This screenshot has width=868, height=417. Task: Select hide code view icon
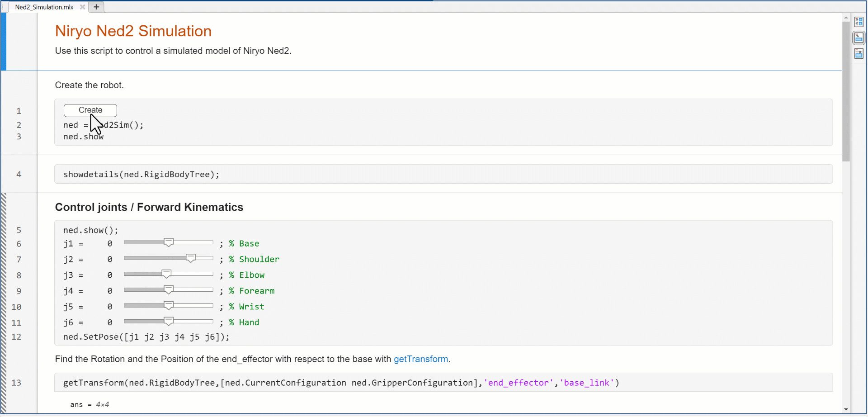[x=859, y=53]
